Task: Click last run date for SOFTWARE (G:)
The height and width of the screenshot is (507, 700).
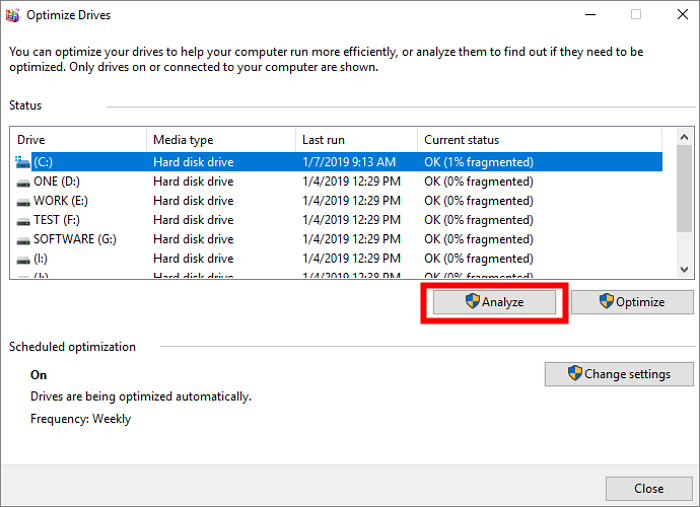Action: point(351,239)
